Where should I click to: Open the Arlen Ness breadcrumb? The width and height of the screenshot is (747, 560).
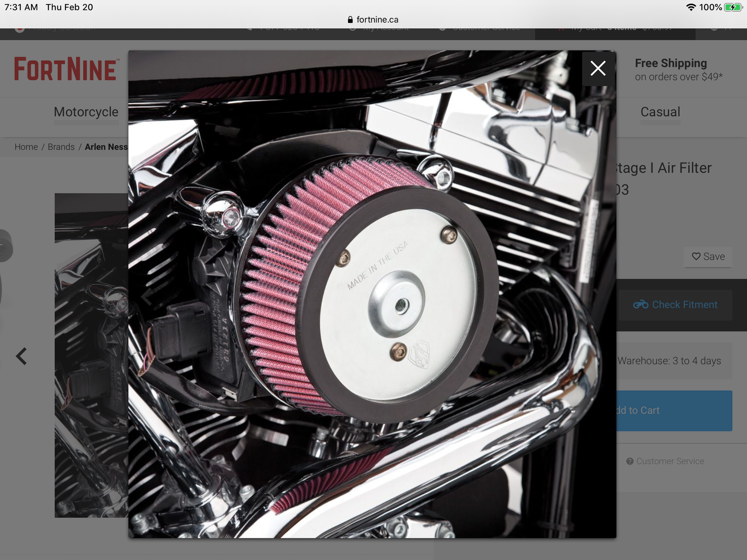tap(106, 147)
